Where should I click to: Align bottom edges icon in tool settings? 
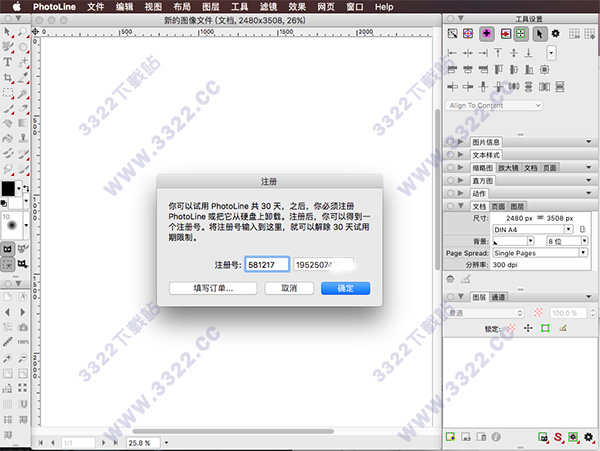(x=528, y=53)
